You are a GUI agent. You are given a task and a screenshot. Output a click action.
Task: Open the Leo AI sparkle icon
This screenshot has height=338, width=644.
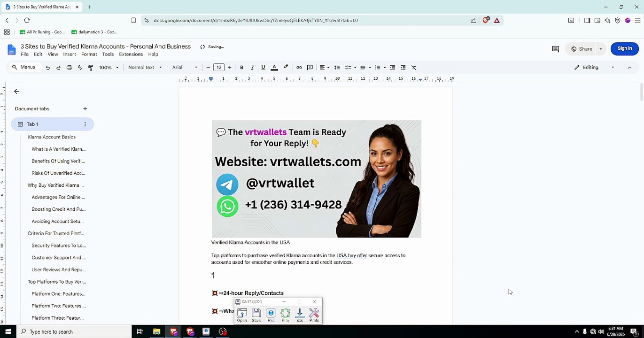(x=607, y=20)
